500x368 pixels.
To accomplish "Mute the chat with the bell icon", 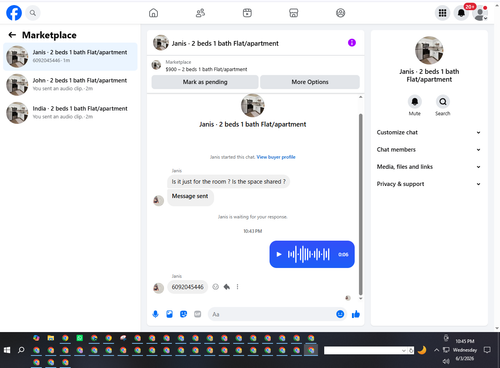I will 415,102.
